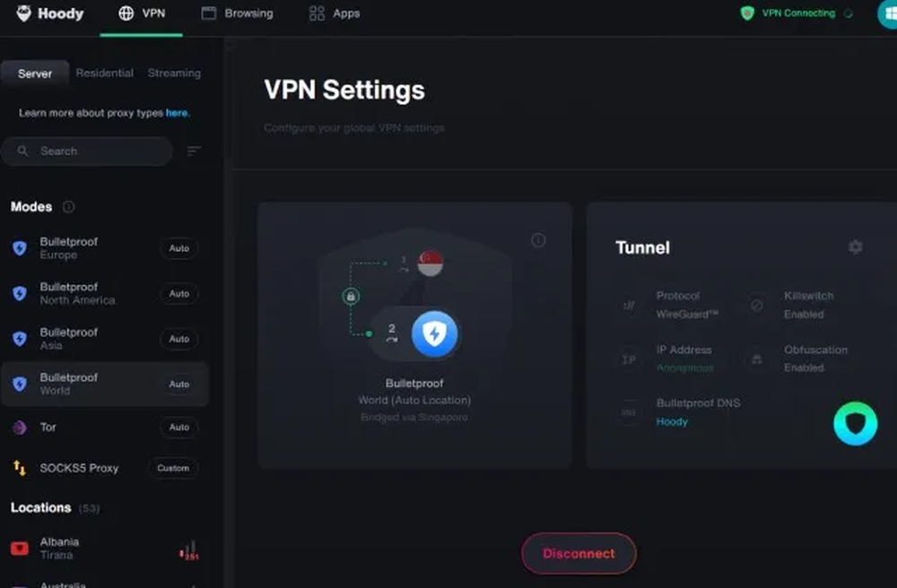Click the Hoody DNS value link
Image resolution: width=897 pixels, height=588 pixels.
click(672, 421)
